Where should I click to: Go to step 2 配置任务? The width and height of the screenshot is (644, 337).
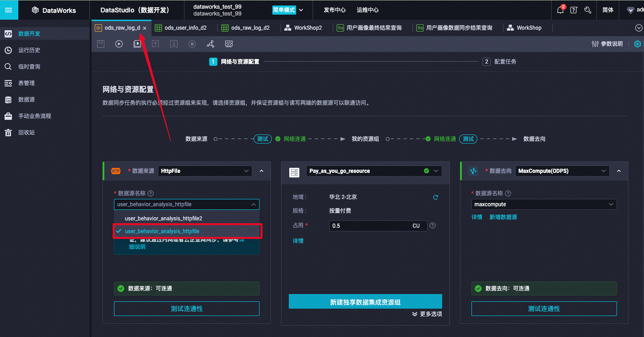tap(499, 62)
